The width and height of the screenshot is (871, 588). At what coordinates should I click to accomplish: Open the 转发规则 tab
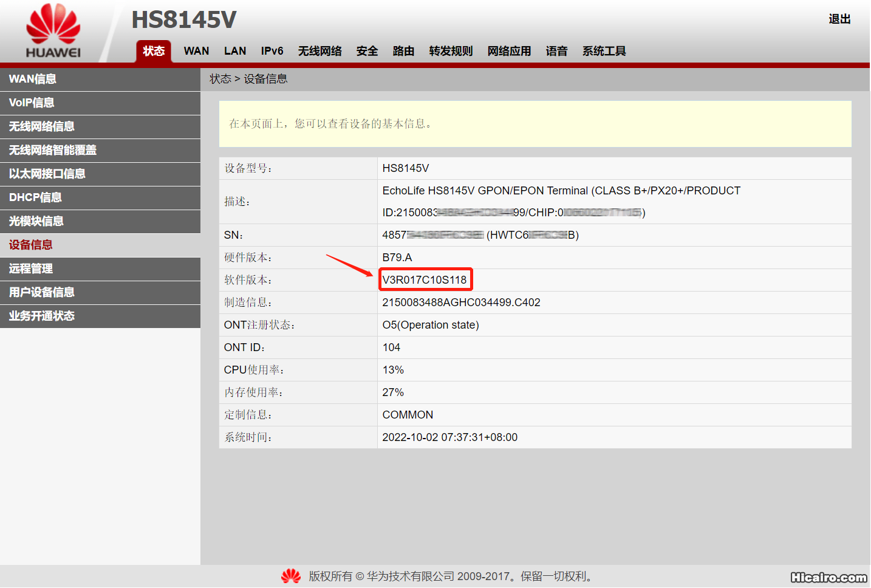[x=451, y=51]
